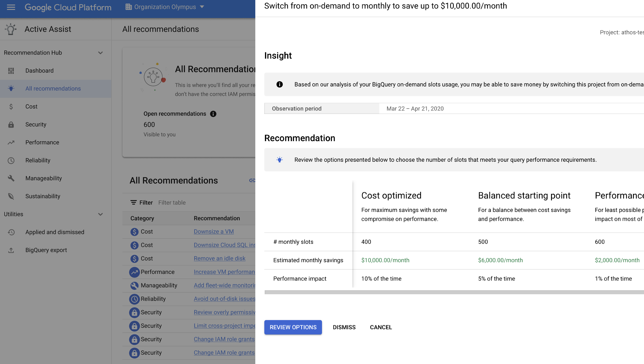Viewport: 644px width, 364px height.
Task: Click the DISMISS button
Action: click(344, 327)
